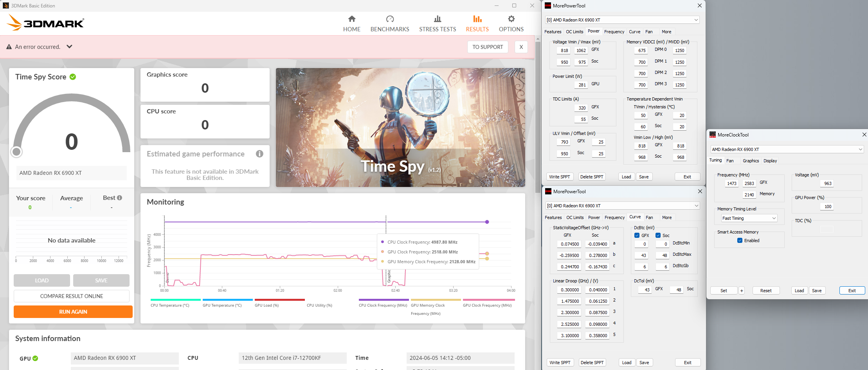The width and height of the screenshot is (868, 370).
Task: Disable the Smart Access Memory Enabled checkbox
Action: click(x=739, y=241)
